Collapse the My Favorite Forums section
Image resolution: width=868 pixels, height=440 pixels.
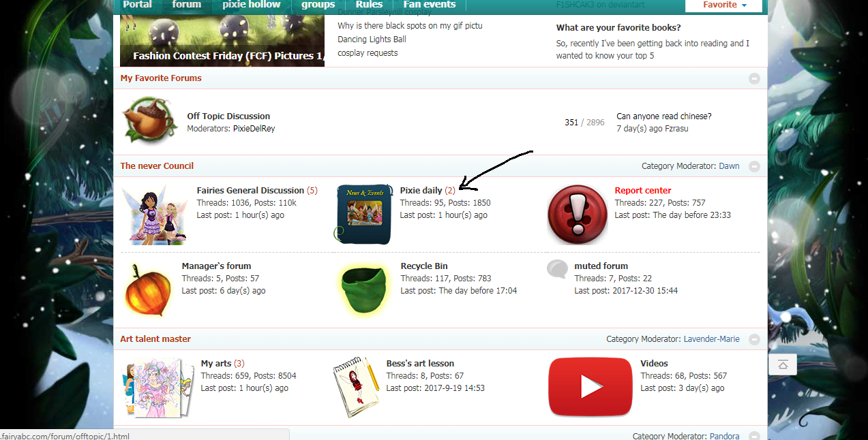[754, 78]
